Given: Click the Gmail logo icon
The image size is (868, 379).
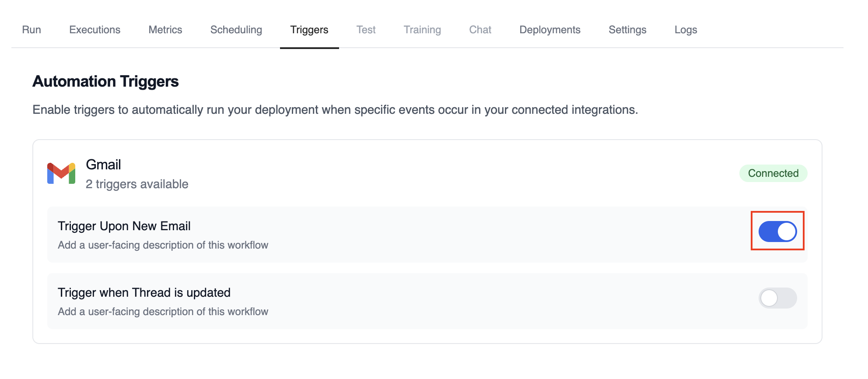Looking at the screenshot, I should coord(61,173).
